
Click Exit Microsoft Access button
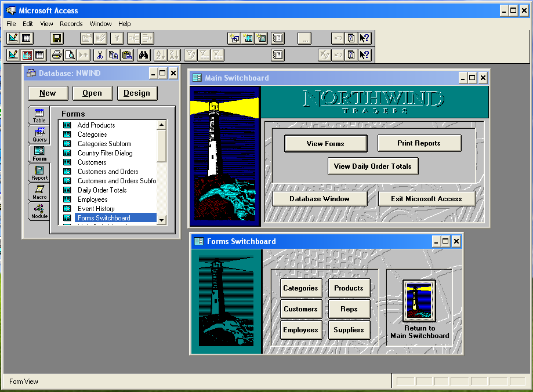tap(427, 198)
